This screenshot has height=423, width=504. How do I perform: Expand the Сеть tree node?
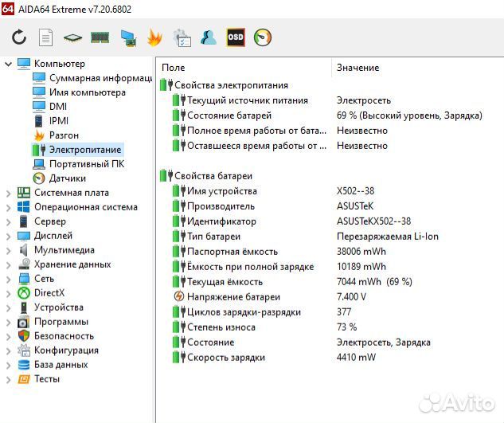9,279
